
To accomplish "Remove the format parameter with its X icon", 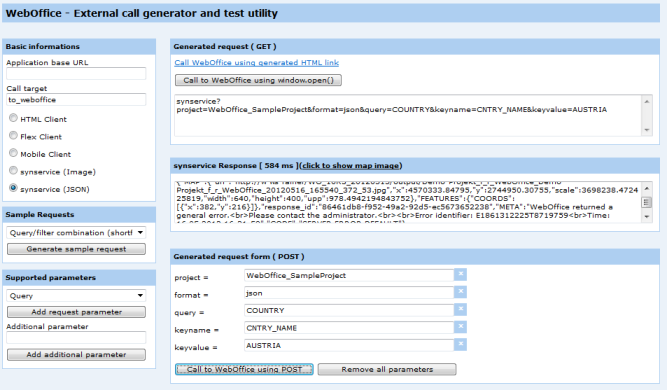I will click(x=460, y=292).
